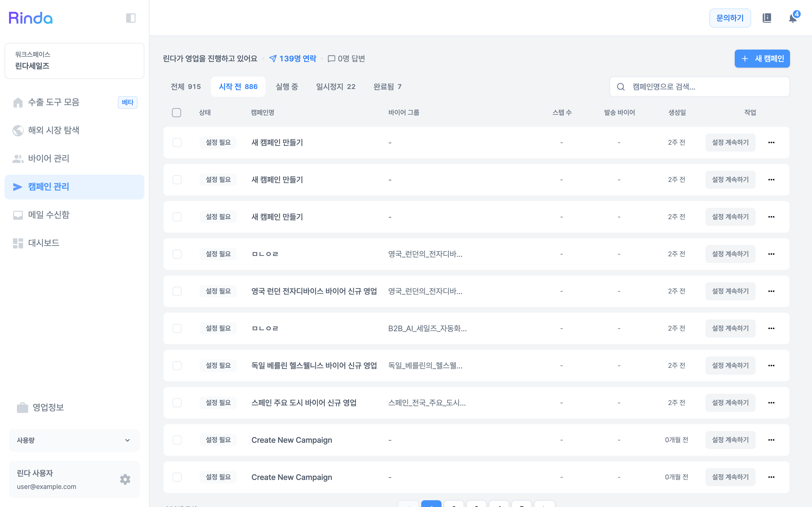Collapse the sidebar panel icon
The image size is (812, 507).
tap(131, 18)
